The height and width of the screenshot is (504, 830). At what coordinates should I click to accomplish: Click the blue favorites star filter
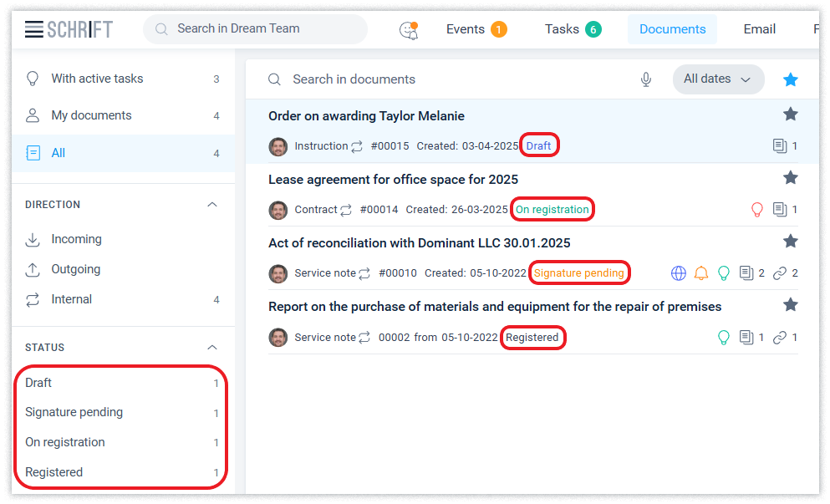[x=790, y=79]
